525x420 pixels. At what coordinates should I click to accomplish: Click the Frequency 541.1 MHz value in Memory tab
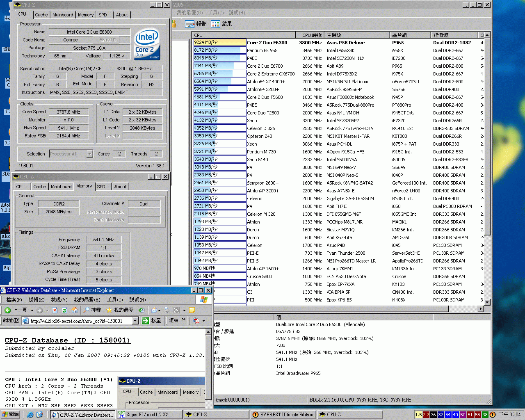pyautogui.click(x=104, y=240)
